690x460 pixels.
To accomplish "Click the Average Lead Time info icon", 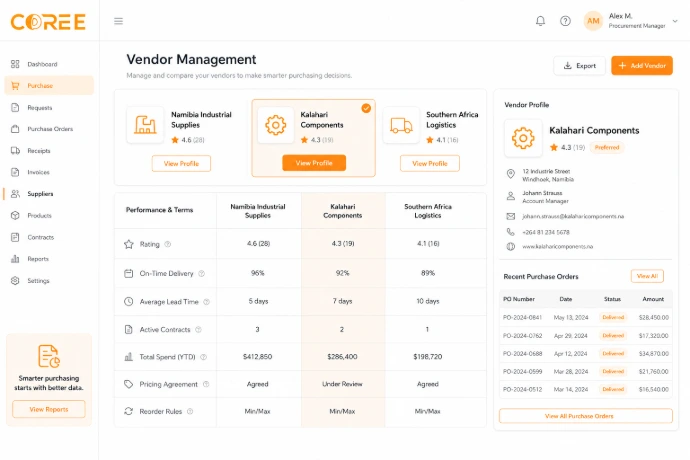I will pyautogui.click(x=206, y=302).
